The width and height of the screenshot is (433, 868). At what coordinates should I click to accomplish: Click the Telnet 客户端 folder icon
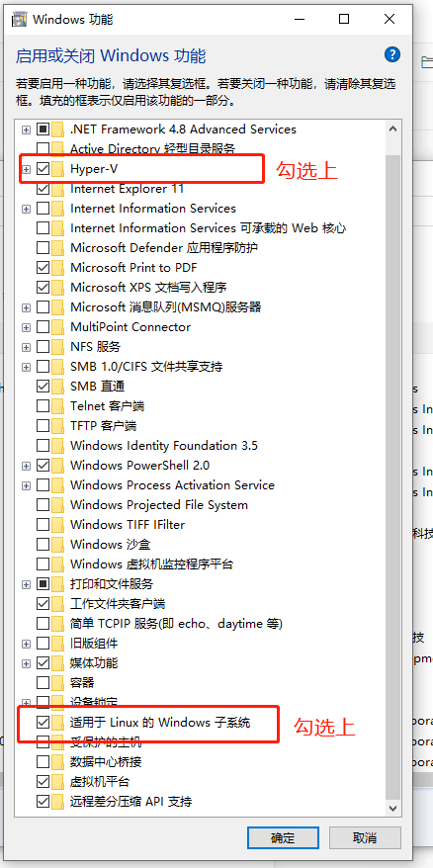point(58,405)
